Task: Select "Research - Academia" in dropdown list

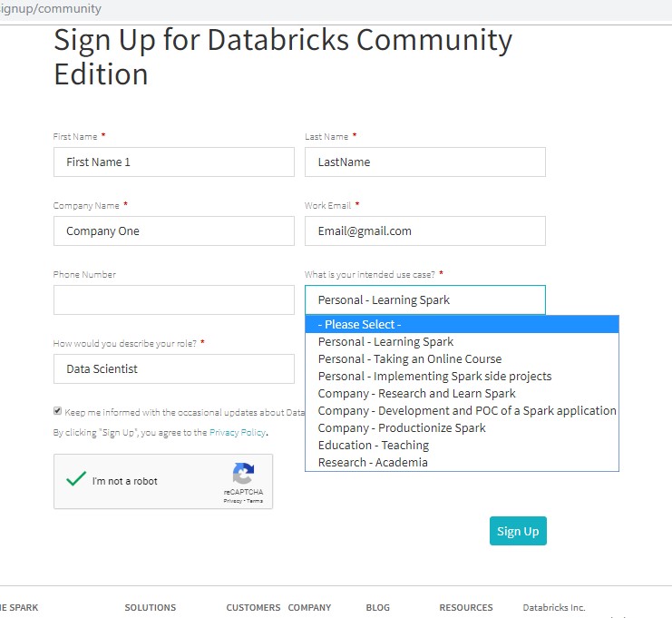Action: coord(373,463)
